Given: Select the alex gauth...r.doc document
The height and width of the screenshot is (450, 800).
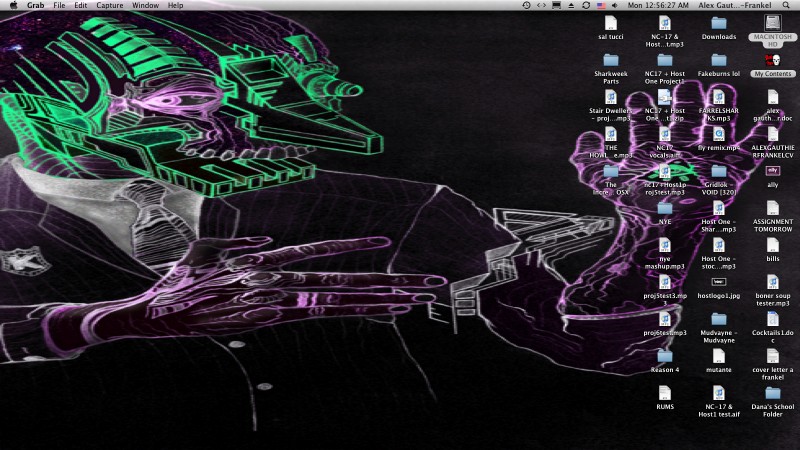Looking at the screenshot, I should pos(773,97).
